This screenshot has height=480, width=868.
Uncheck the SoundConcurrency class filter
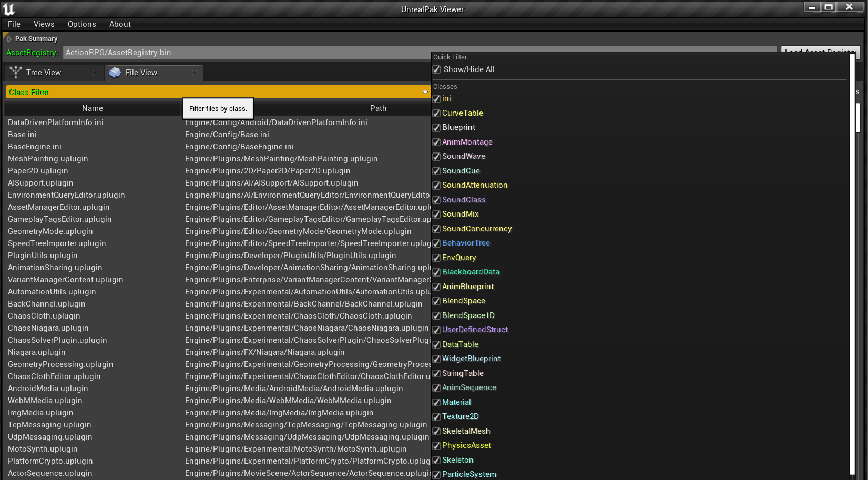(x=436, y=229)
